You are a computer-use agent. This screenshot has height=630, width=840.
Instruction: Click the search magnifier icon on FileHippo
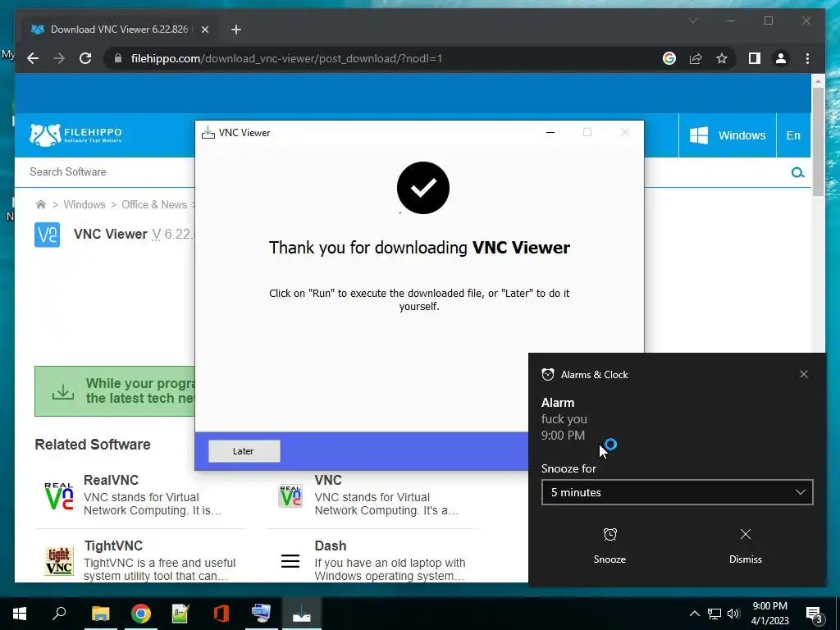click(x=797, y=172)
